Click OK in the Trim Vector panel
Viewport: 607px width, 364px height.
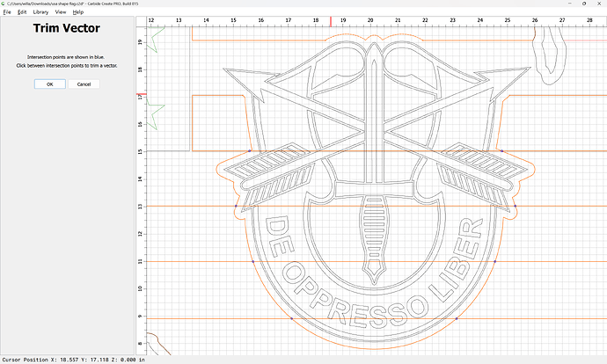[50, 84]
